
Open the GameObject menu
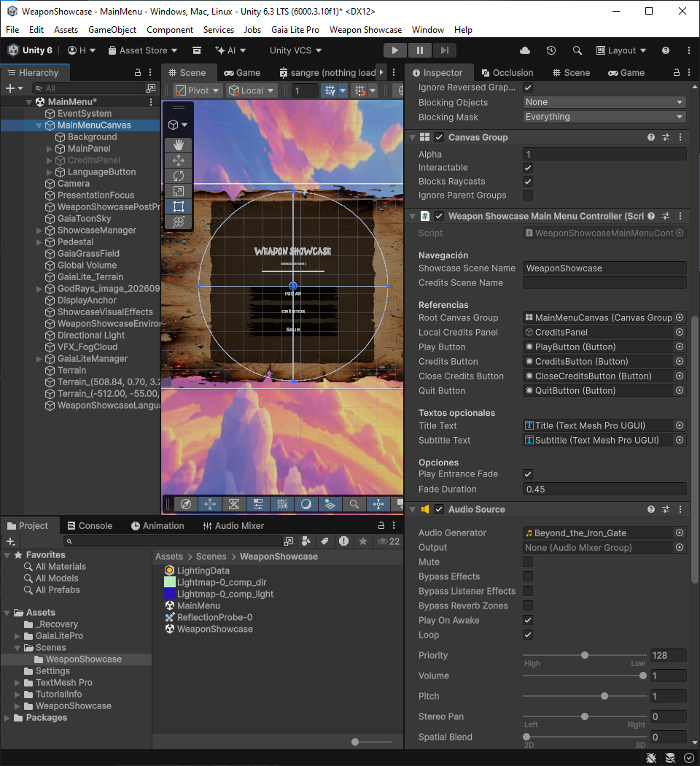(x=112, y=30)
